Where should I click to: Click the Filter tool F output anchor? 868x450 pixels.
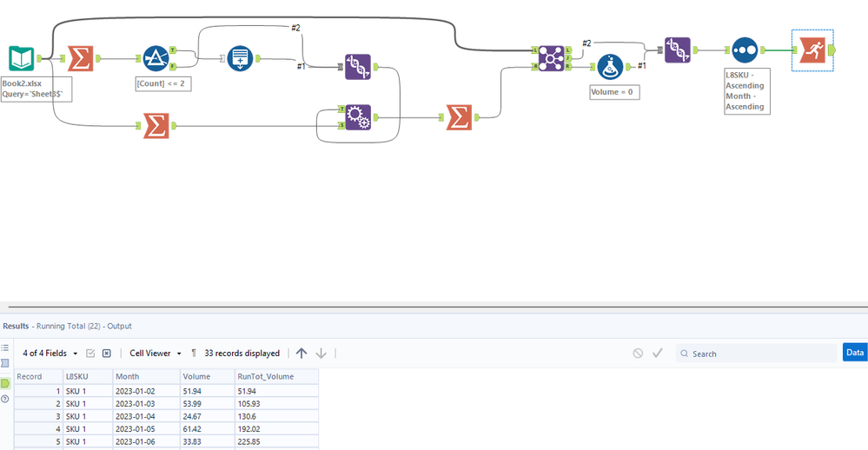[173, 66]
